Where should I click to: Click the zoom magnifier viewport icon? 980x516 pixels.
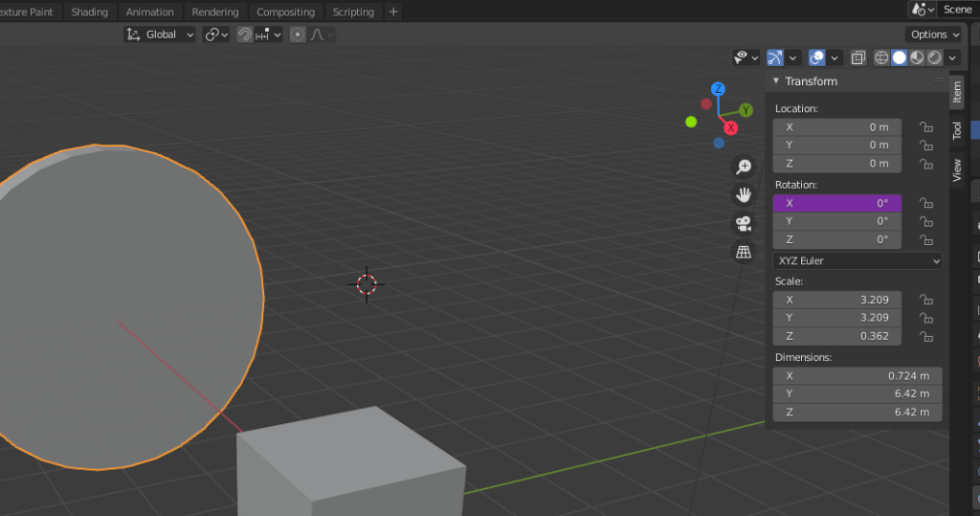tap(743, 167)
